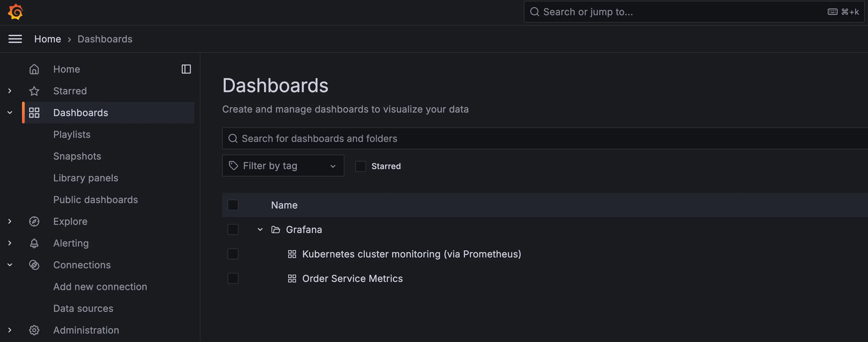The width and height of the screenshot is (868, 342).
Task: Click the Connections icon in sidebar
Action: tap(34, 265)
